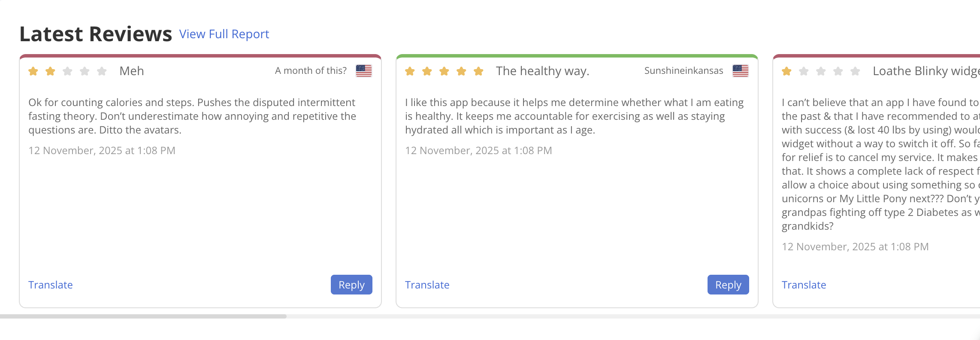Click the Meh review title
Viewport: 980px width, 340px height.
coord(132,71)
